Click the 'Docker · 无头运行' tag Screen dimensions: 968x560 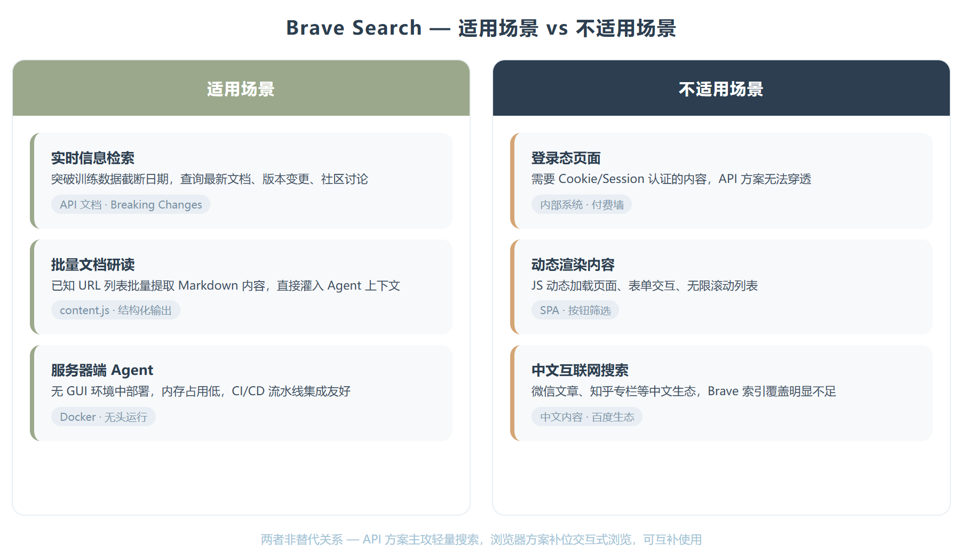pos(104,417)
